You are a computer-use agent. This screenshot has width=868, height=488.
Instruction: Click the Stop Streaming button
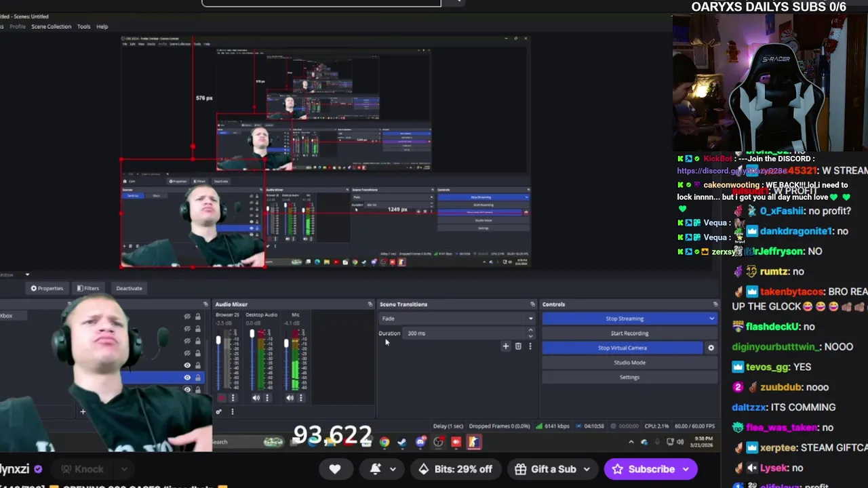(x=624, y=319)
